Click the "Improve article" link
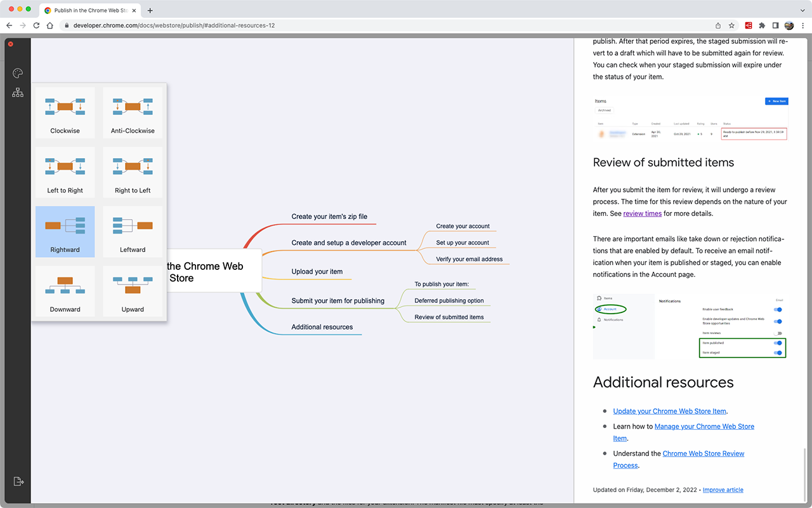 click(x=723, y=490)
